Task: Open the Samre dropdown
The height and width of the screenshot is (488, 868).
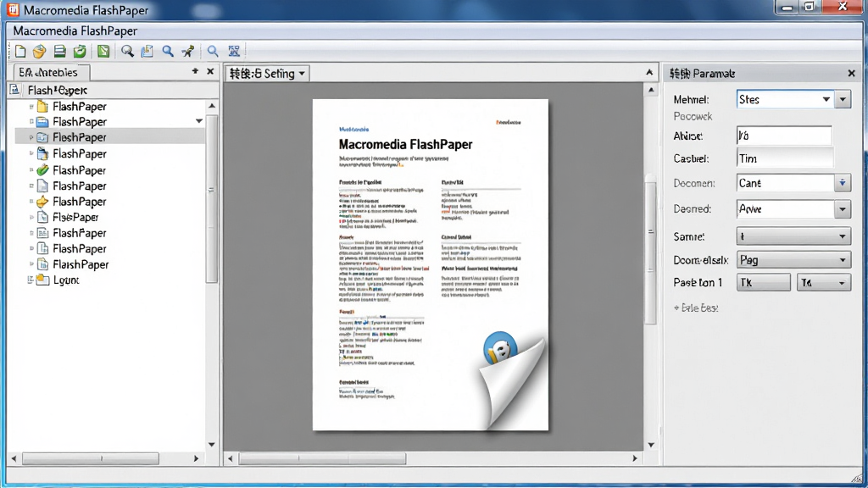Action: (793, 236)
